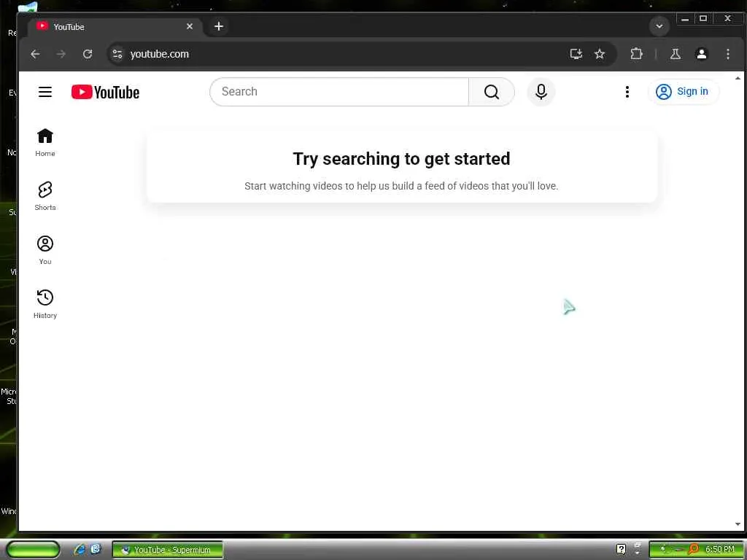This screenshot has height=560, width=747.
Task: Open History from the sidebar
Action: point(45,304)
